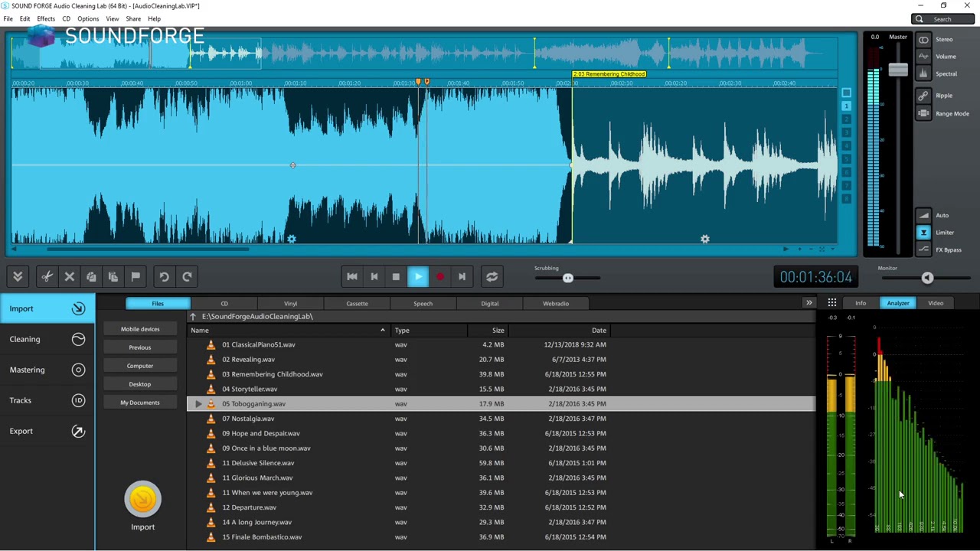Click the copy icon in edit toolbar
Image resolution: width=980 pixels, height=551 pixels.
pos(91,276)
